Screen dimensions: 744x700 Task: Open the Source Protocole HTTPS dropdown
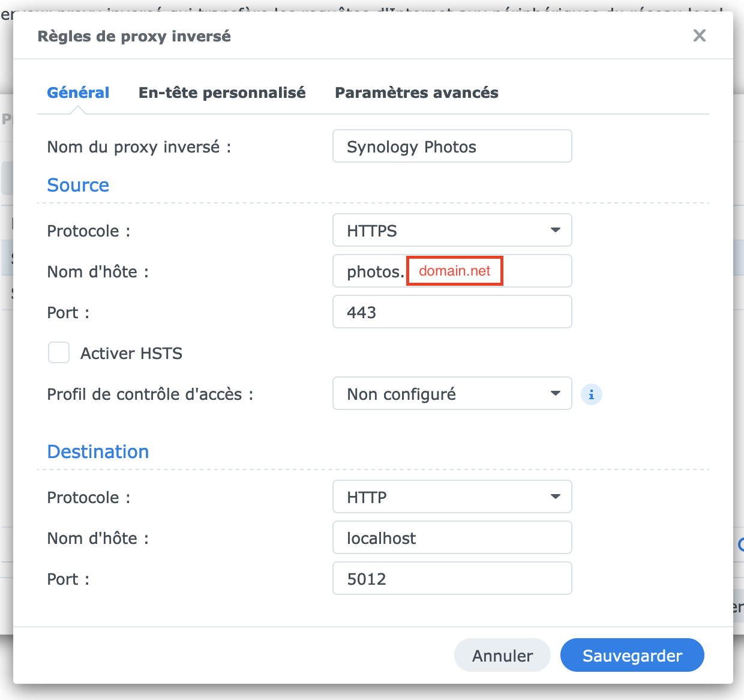[x=452, y=231]
